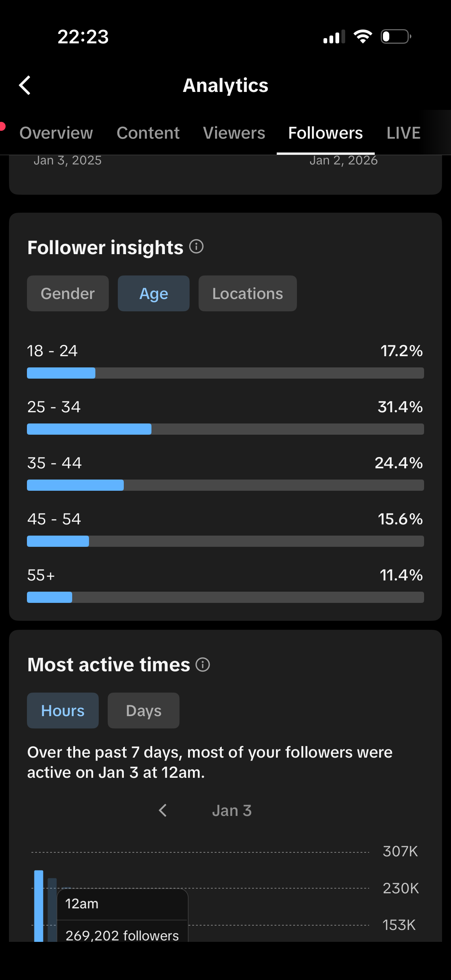Tap the cellular signal bars icon
The image size is (451, 980).
tap(334, 37)
